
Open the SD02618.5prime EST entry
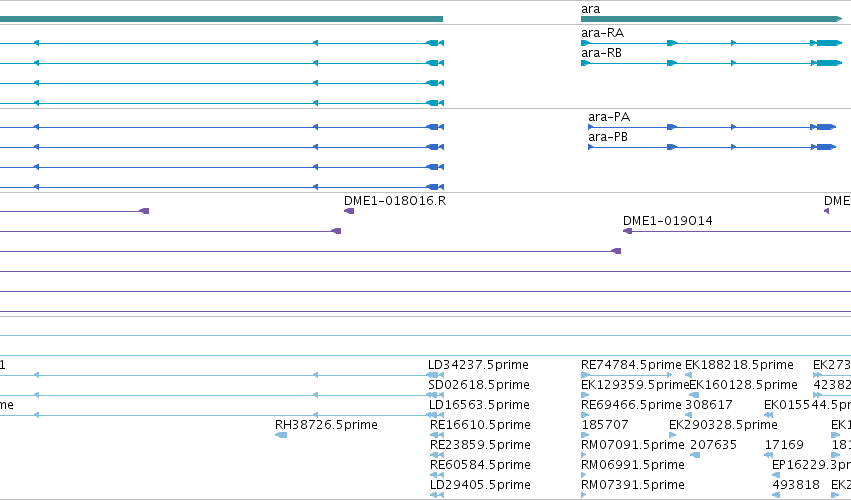(479, 385)
